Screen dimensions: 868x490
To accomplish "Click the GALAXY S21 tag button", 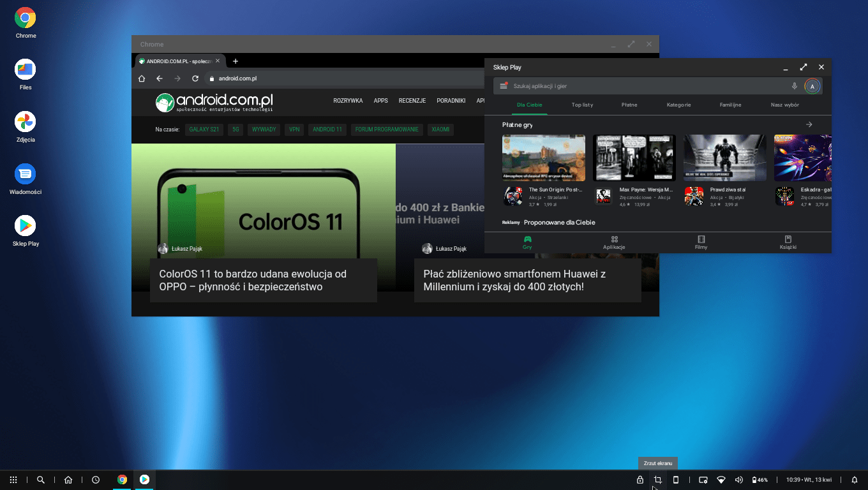I will pyautogui.click(x=204, y=130).
